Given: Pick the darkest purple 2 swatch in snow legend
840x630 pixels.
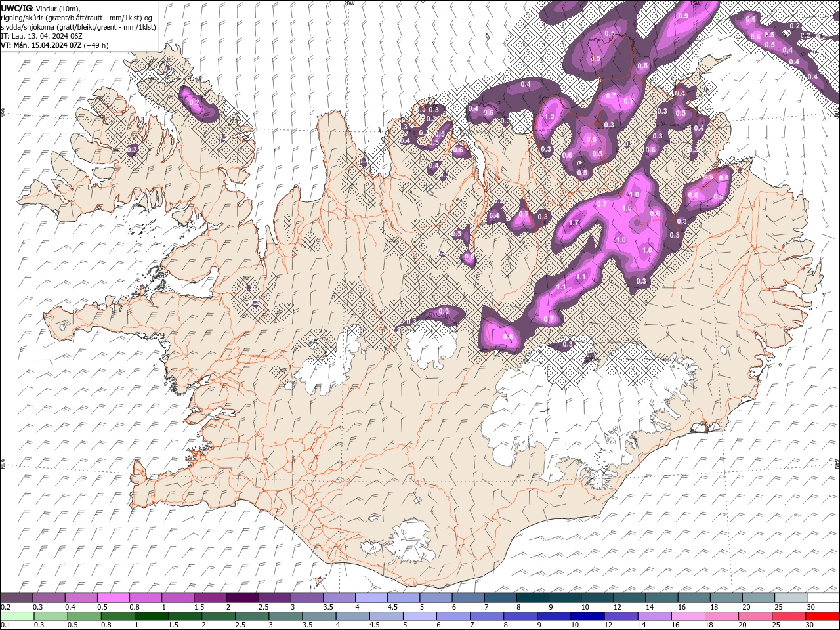Looking at the screenshot, I should (242, 598).
